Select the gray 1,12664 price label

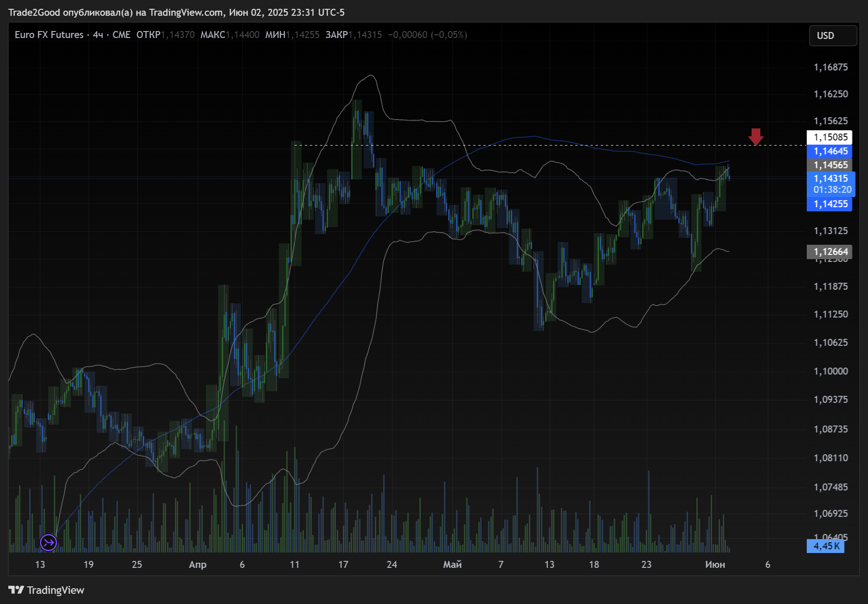[x=830, y=252]
